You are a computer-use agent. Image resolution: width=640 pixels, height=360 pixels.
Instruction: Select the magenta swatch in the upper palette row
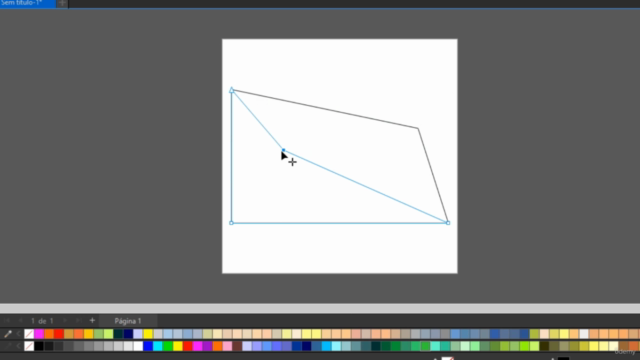[39, 334]
